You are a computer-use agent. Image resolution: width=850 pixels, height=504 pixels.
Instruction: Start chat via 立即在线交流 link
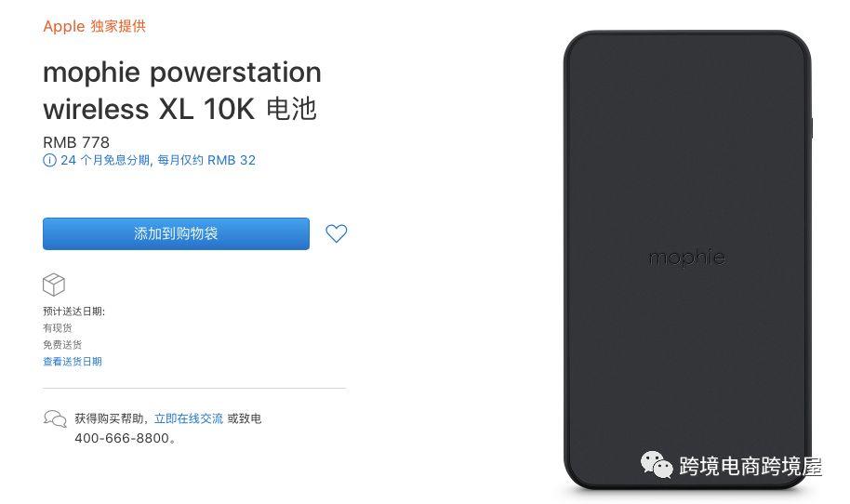coord(189,418)
